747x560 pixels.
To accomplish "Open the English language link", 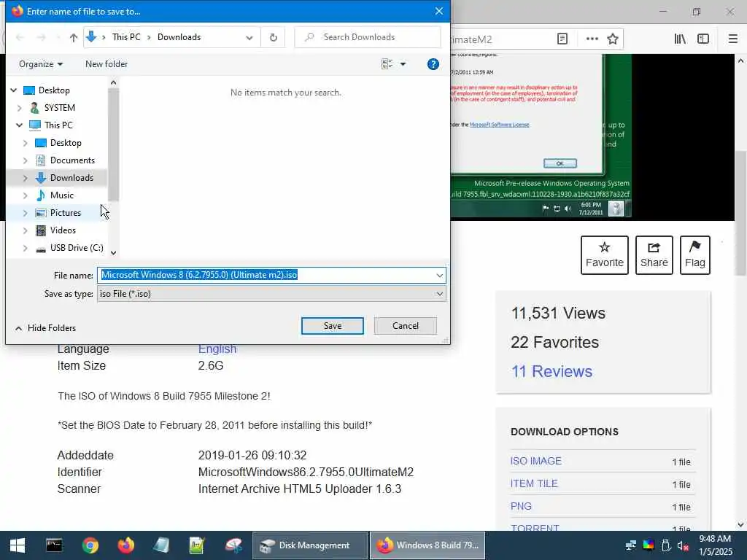I will (x=217, y=349).
